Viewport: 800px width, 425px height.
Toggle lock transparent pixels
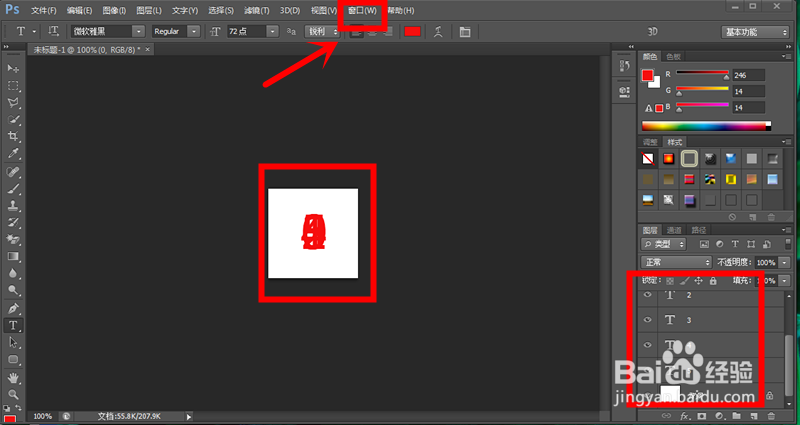point(670,281)
